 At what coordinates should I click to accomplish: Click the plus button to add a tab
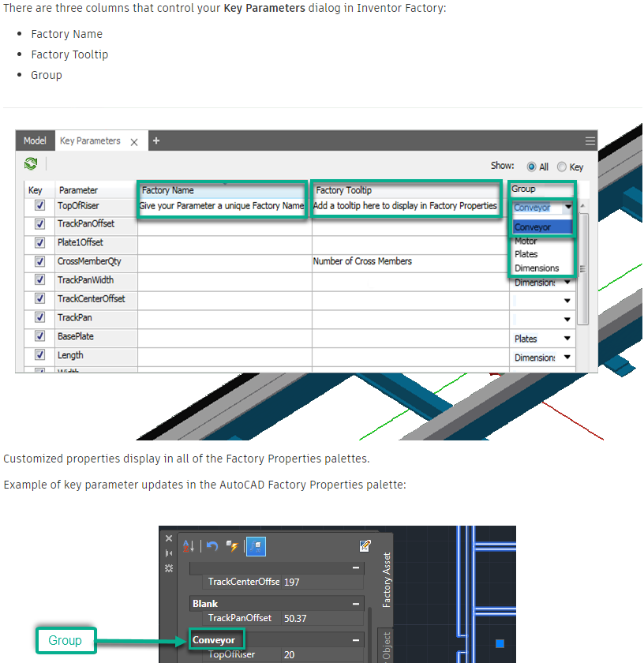155,140
